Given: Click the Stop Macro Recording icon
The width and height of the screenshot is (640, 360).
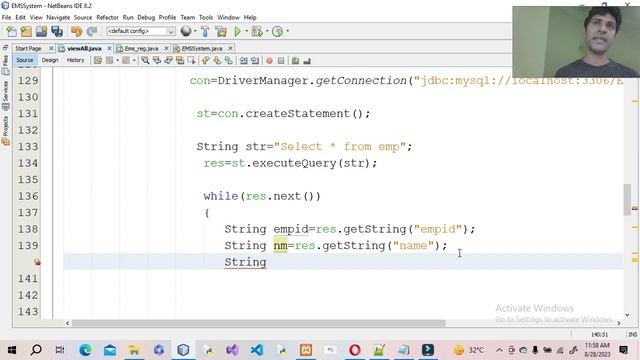Looking at the screenshot, I should [281, 61].
